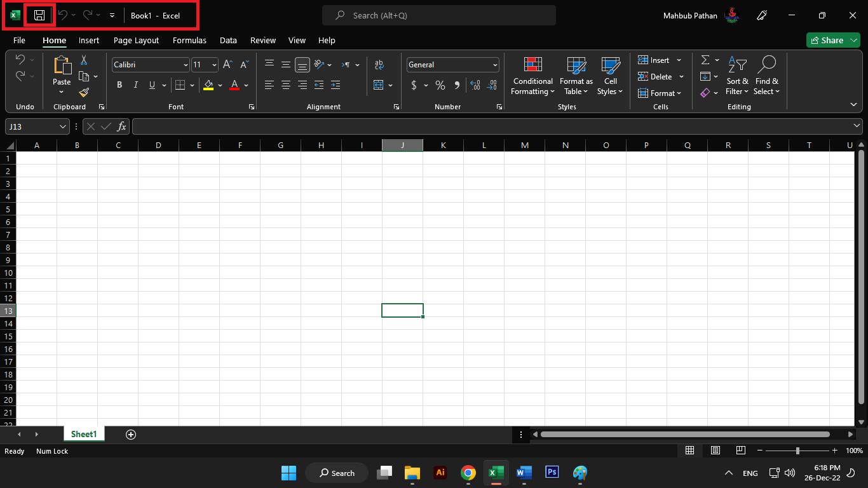Open Cell Styles gallery
Viewport: 868px width, 488px height.
point(610,76)
